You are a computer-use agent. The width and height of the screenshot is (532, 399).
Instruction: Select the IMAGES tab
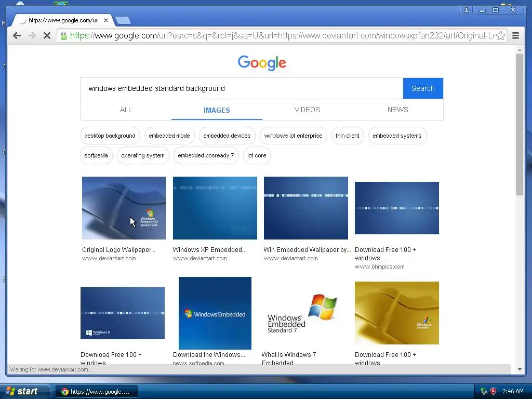pyautogui.click(x=217, y=110)
